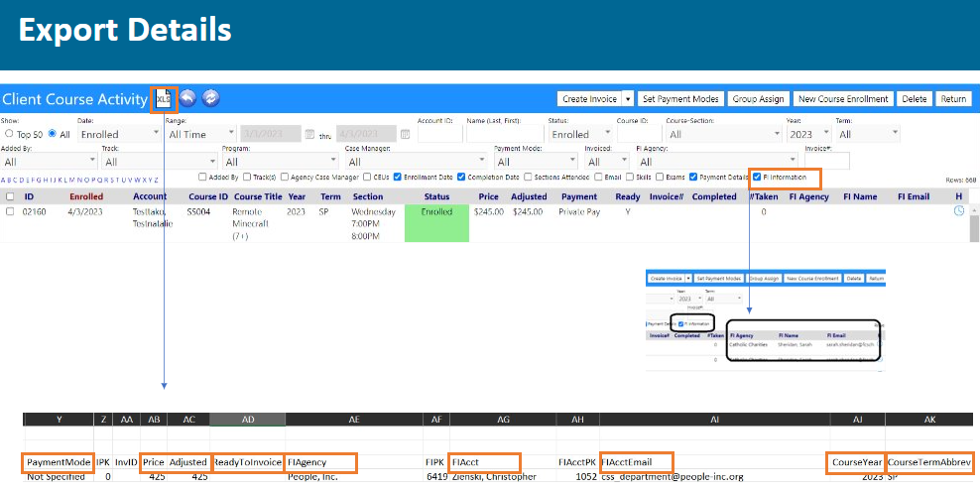This screenshot has height=492, width=980.
Task: Expand the FI Agency filter dropdown
Action: click(717, 162)
